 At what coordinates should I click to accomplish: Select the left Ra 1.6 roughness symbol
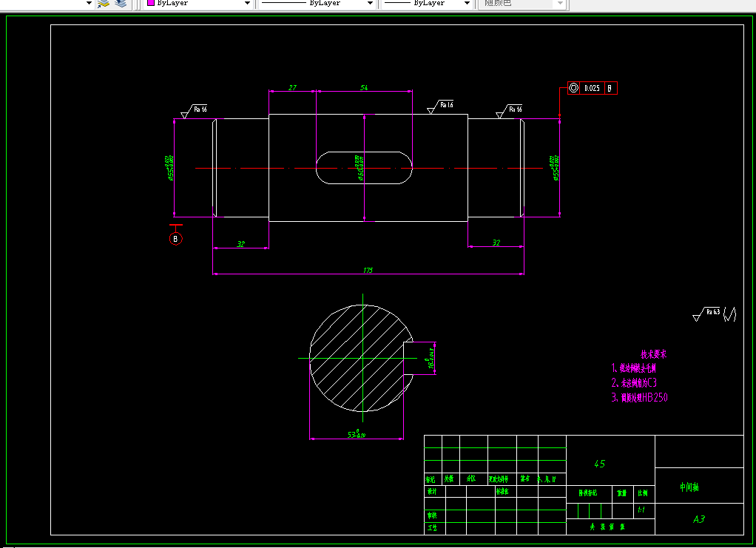click(x=195, y=112)
